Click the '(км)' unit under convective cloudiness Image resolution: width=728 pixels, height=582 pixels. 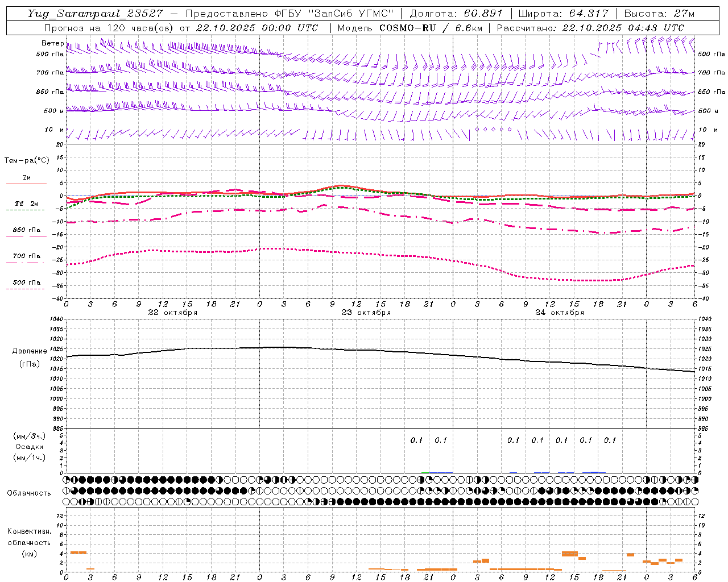(x=30, y=554)
